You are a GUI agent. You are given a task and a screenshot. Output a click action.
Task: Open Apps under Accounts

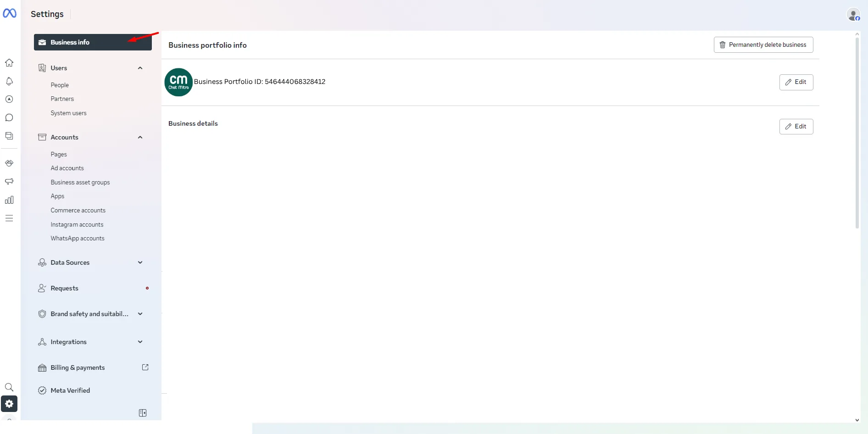[x=57, y=196]
